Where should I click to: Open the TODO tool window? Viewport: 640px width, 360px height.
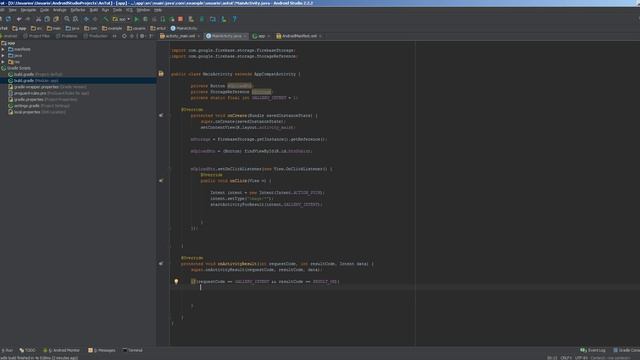coord(27,350)
